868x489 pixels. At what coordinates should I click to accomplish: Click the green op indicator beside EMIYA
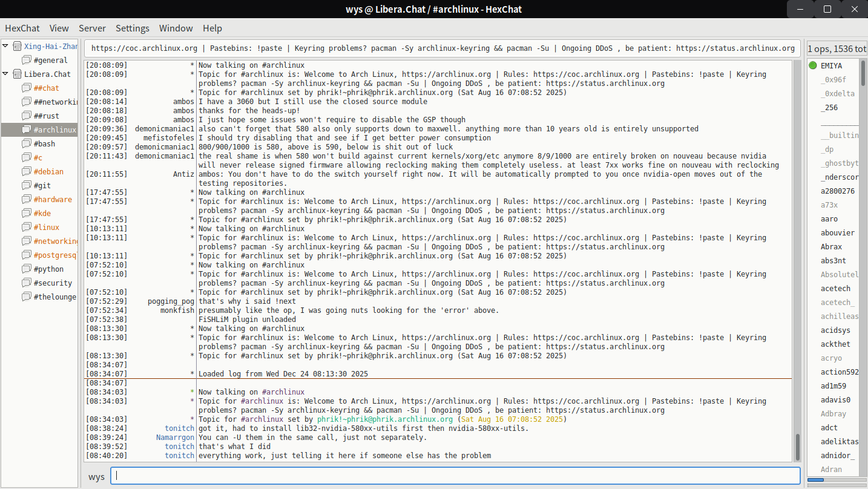tap(813, 65)
